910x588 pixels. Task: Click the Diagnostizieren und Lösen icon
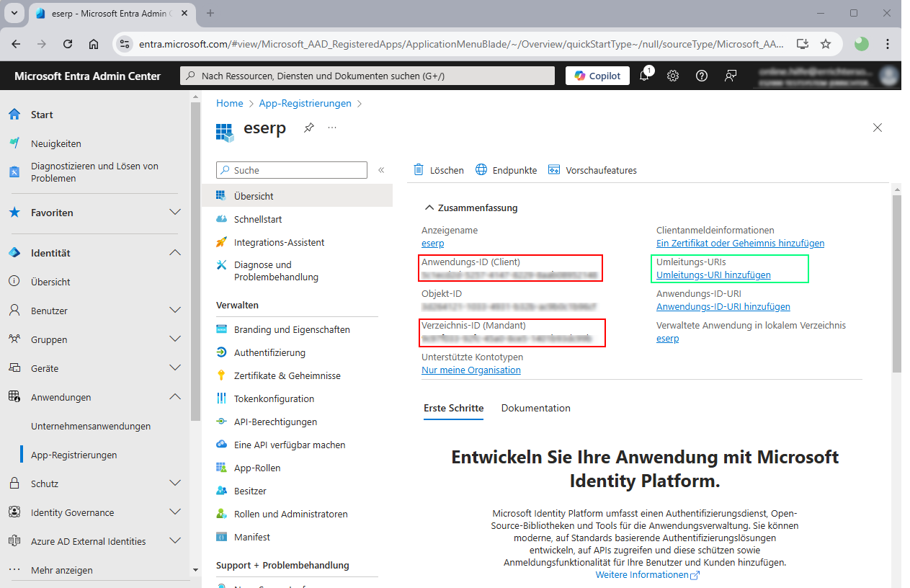tap(14, 171)
